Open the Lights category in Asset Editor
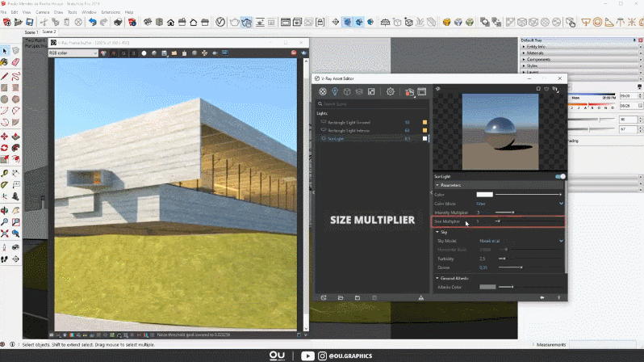Image resolution: width=644 pixels, height=362 pixels. click(335, 92)
